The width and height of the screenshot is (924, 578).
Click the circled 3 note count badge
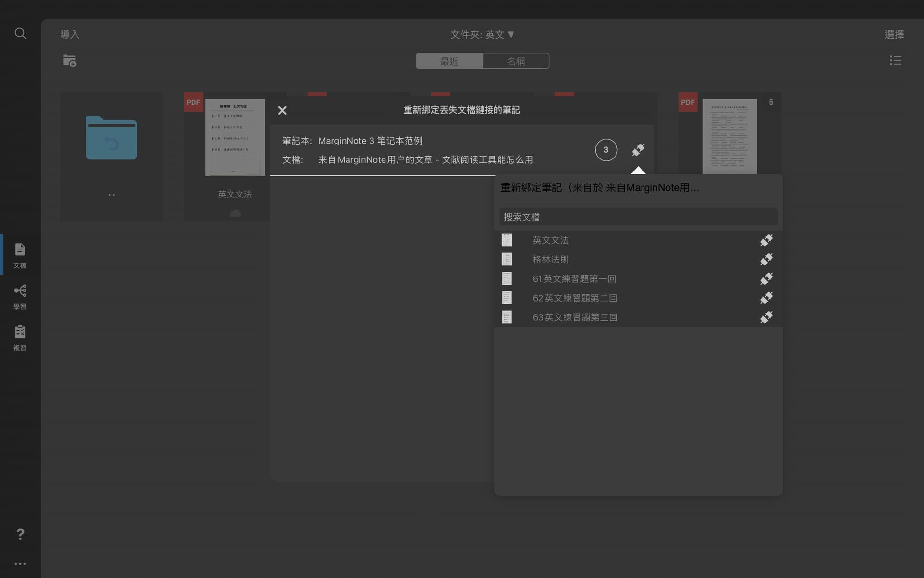(x=606, y=150)
